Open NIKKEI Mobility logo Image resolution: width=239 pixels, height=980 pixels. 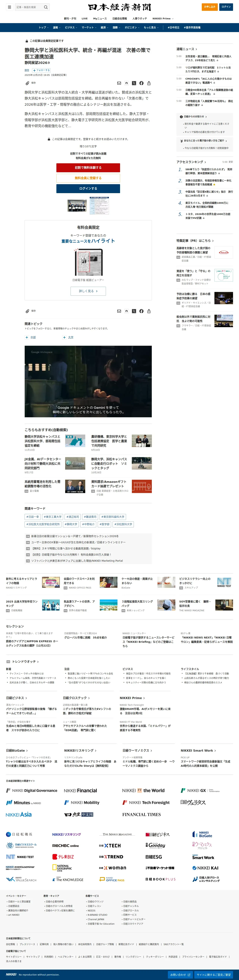[82, 802]
